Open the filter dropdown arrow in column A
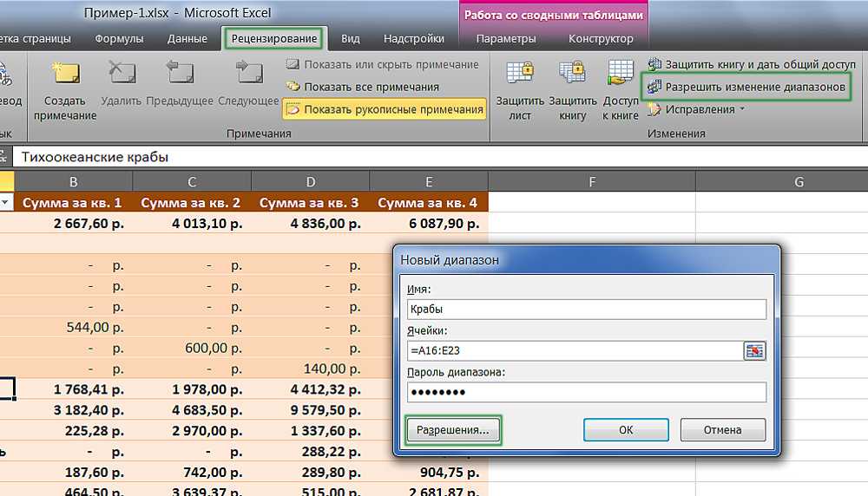The height and width of the screenshot is (496, 868). [6, 203]
